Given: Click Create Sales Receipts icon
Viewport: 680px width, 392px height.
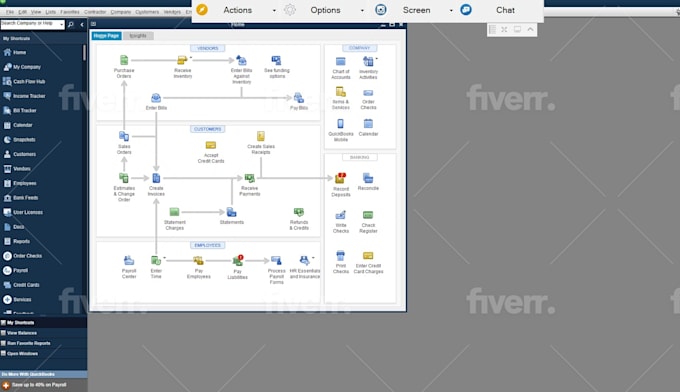Looking at the screenshot, I should (261, 136).
